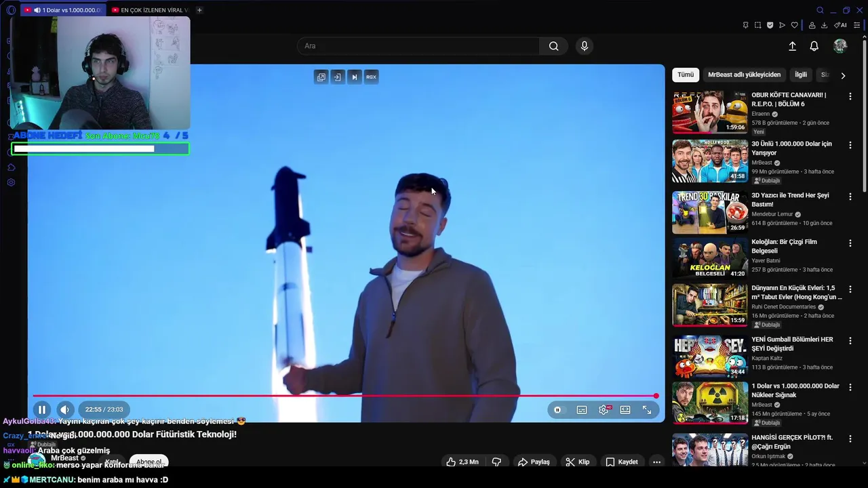Open a new browser tab with plus
This screenshot has width=868, height=488.
[x=199, y=10]
